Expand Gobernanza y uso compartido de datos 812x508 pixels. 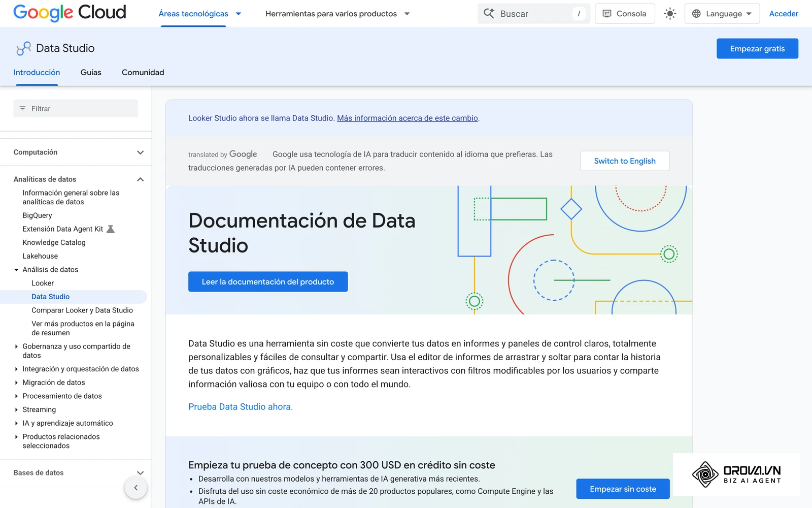tap(16, 346)
